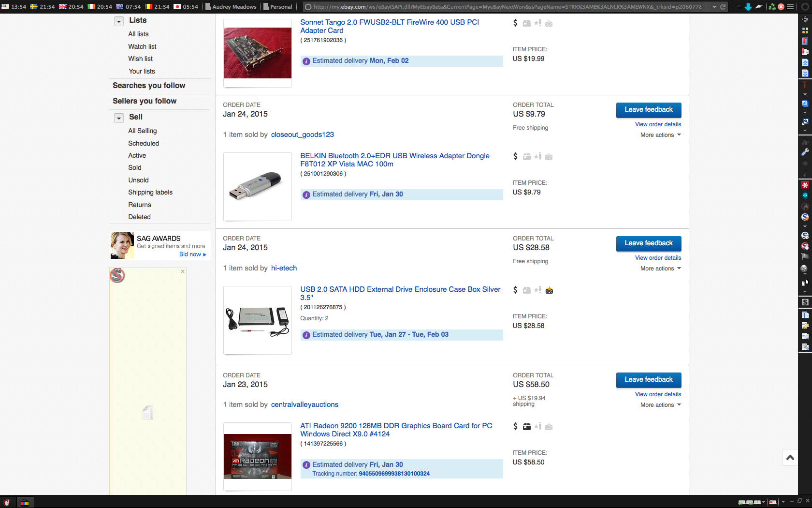
Task: Click the blue download arrow icon
Action: [x=748, y=7]
